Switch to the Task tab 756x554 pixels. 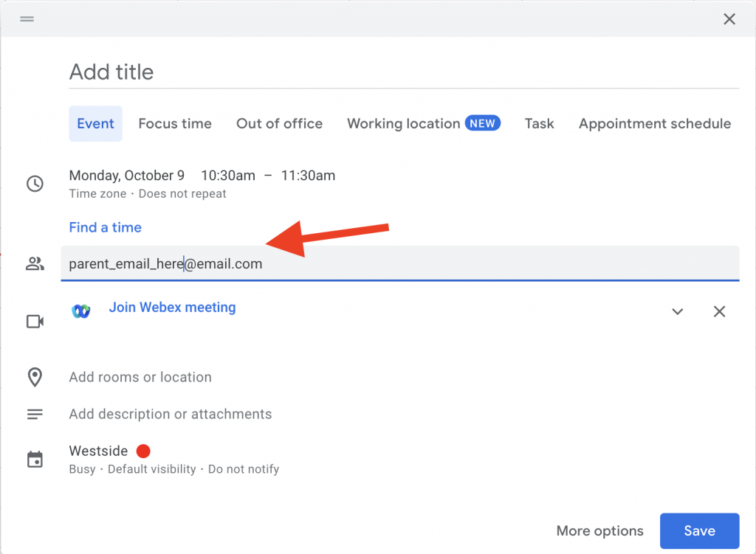(539, 124)
